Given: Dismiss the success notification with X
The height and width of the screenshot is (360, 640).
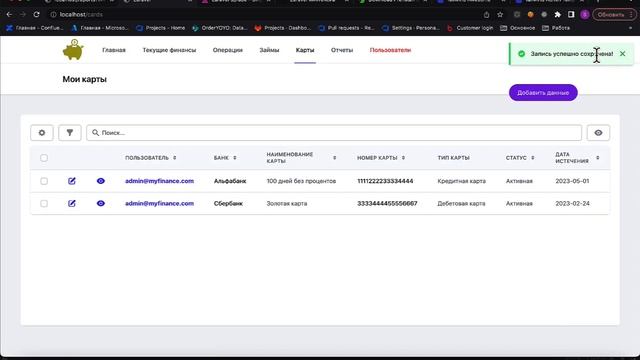Looking at the screenshot, I should pos(622,53).
